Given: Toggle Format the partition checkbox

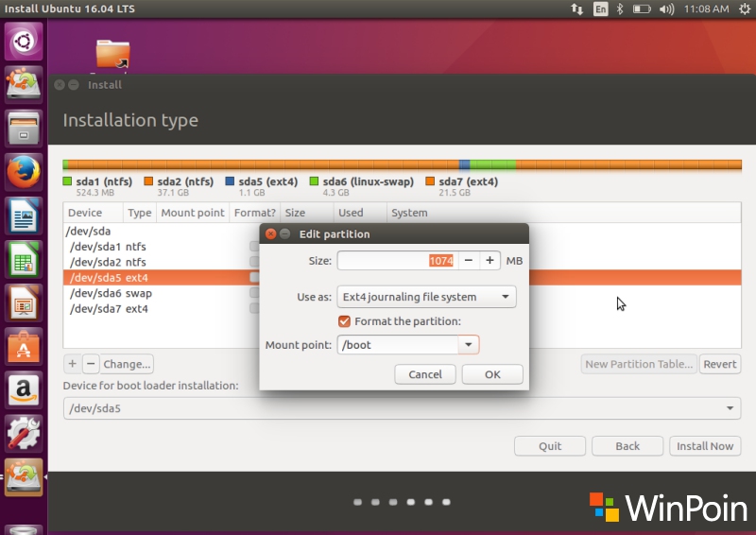Looking at the screenshot, I should pos(344,321).
